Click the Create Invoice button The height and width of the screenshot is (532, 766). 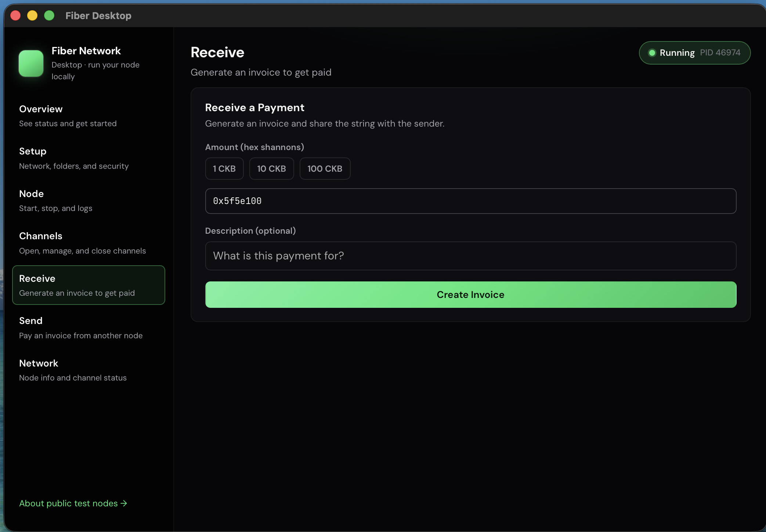pyautogui.click(x=471, y=295)
